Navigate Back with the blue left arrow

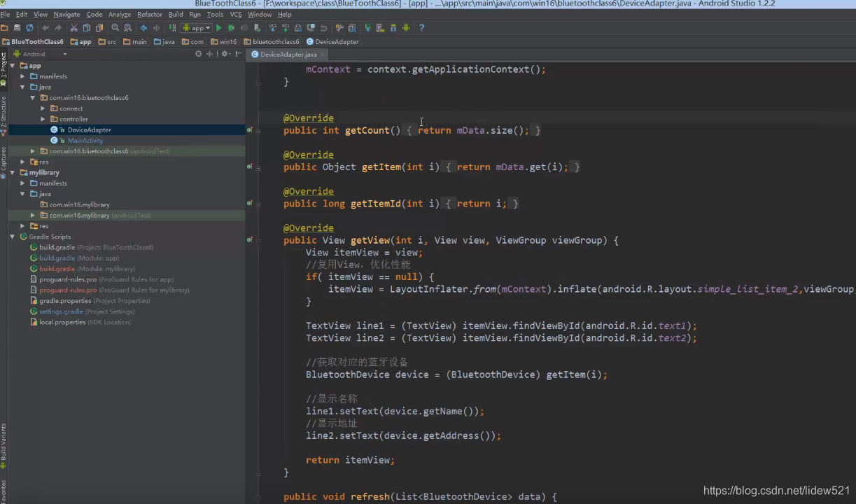tap(143, 28)
